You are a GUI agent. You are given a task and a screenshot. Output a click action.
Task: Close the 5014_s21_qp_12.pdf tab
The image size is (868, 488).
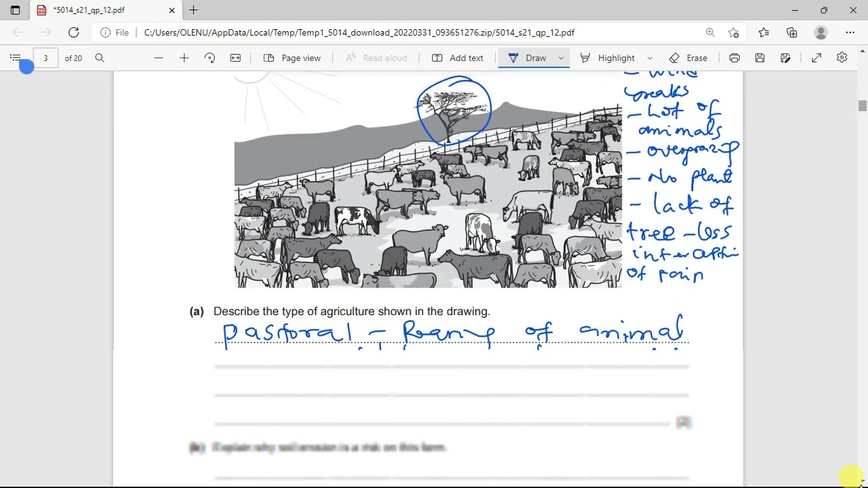(172, 10)
